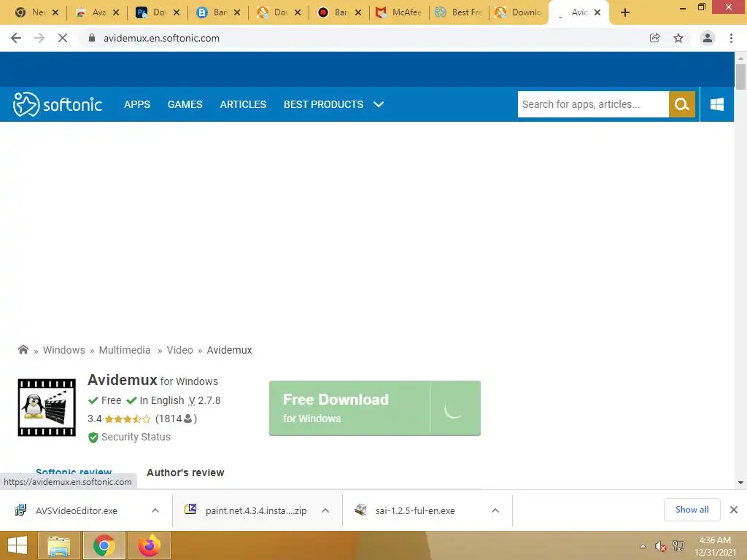Expand options for sai-1.2.5-ful-en.exe download

[x=495, y=510]
